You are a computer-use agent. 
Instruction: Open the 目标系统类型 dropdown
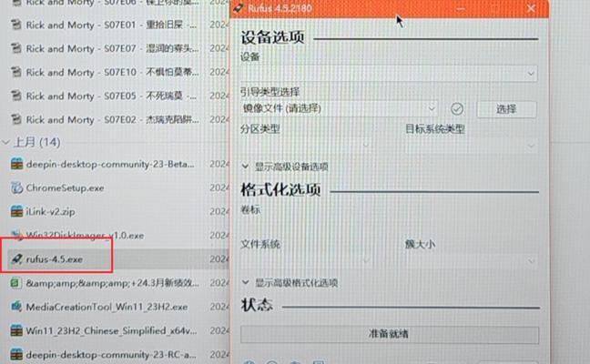(471, 145)
